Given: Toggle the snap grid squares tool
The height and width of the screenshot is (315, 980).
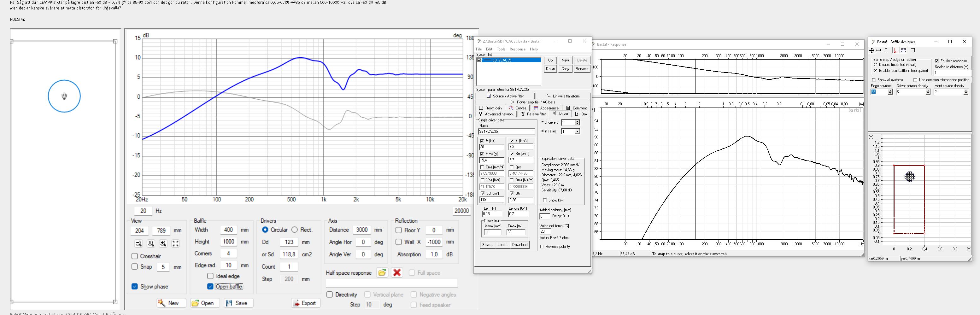Looking at the screenshot, I should (904, 50).
